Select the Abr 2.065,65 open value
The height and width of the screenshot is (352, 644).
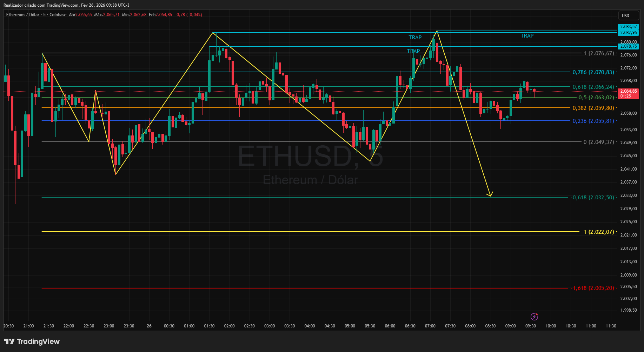(x=80, y=15)
